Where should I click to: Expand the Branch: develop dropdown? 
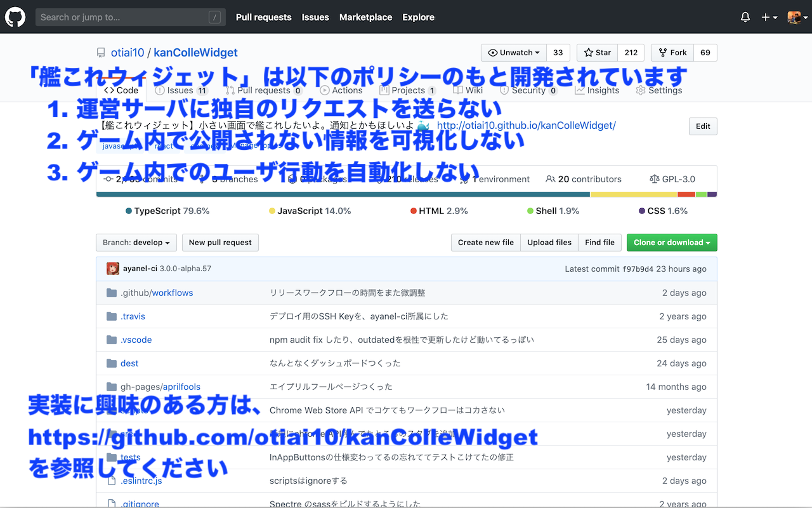click(136, 243)
